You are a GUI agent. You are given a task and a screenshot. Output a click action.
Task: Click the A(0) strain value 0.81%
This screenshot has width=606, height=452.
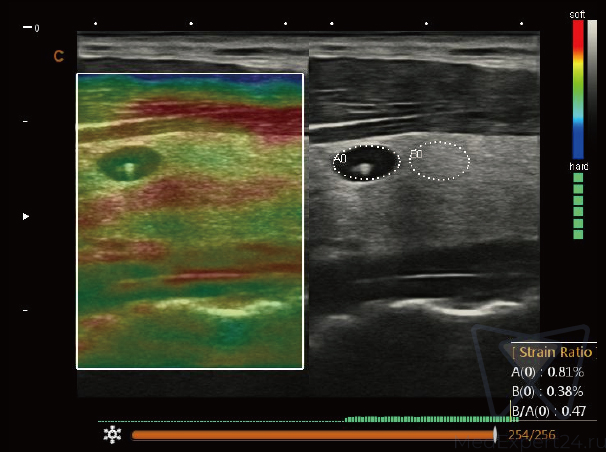566,371
